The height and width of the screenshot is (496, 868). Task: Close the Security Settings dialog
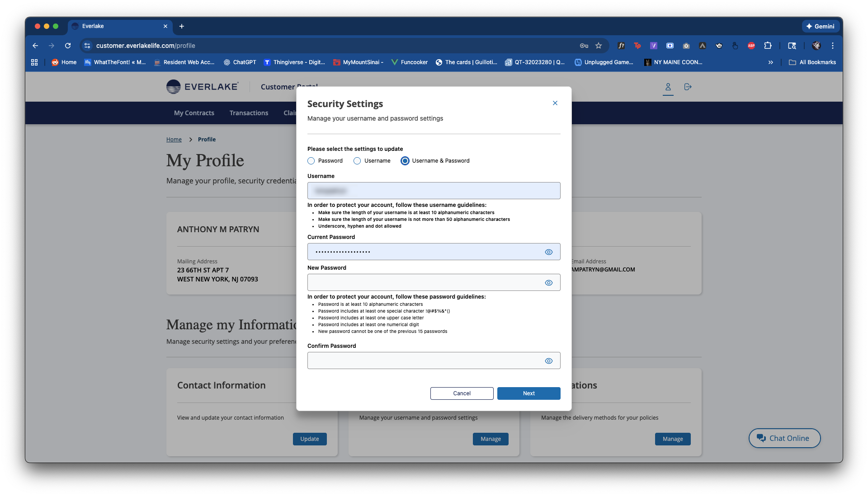(555, 103)
